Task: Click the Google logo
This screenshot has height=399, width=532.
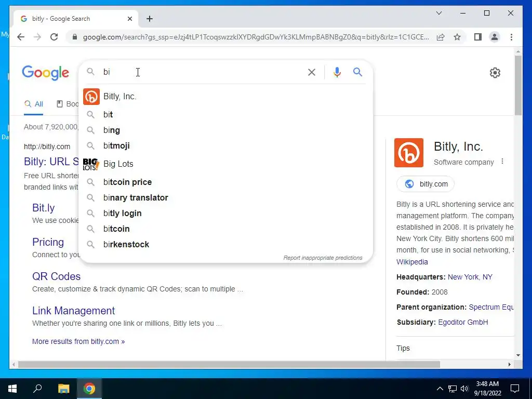Action: click(x=46, y=73)
